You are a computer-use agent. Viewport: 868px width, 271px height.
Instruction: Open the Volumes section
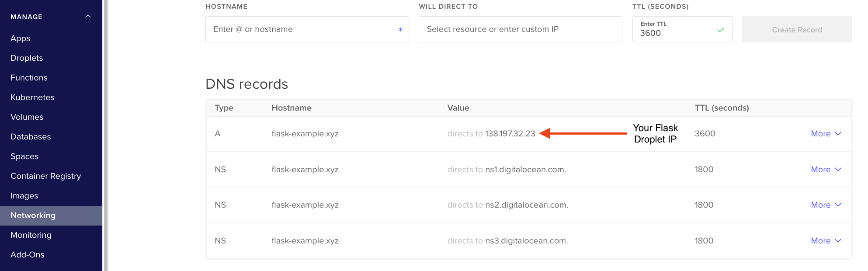pos(27,117)
